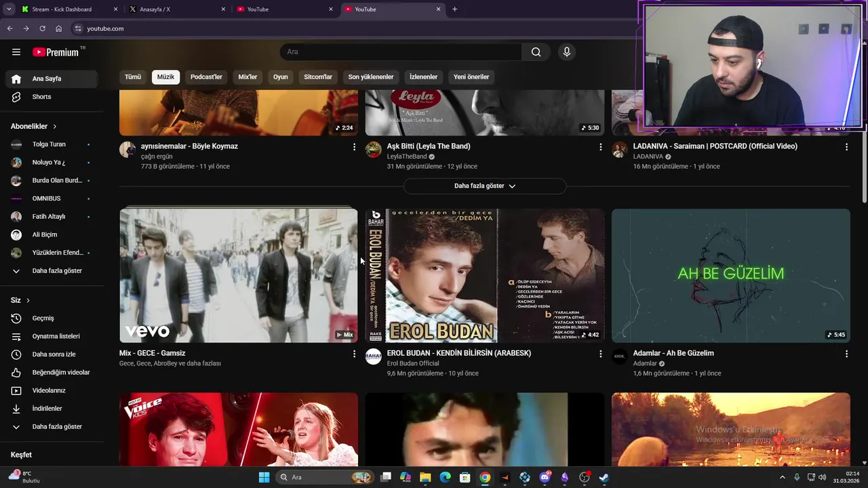868x488 pixels.
Task: Click the YouTube Premium logo
Action: tap(57, 52)
